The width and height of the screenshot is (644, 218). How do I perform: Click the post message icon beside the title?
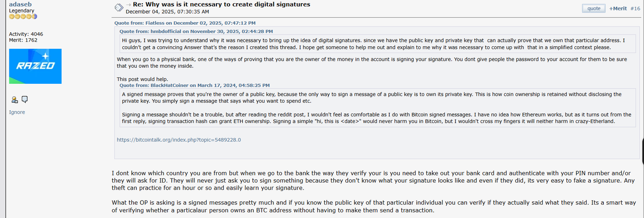point(119,8)
